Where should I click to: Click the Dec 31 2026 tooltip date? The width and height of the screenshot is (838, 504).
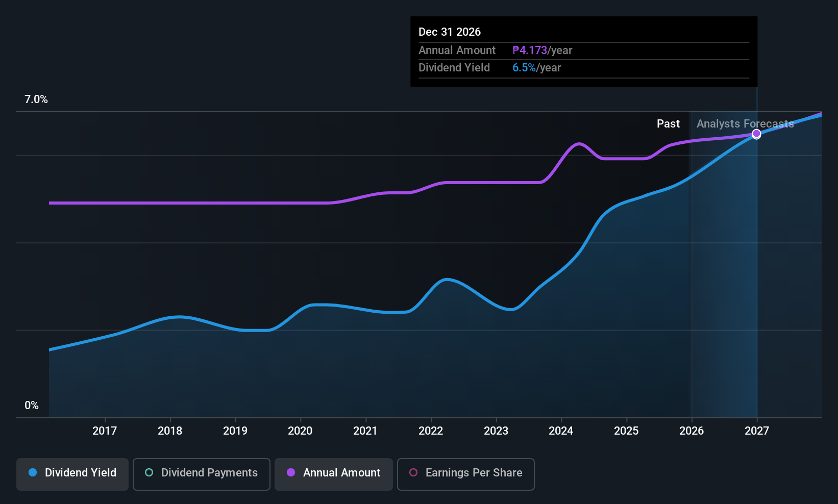[x=450, y=32]
